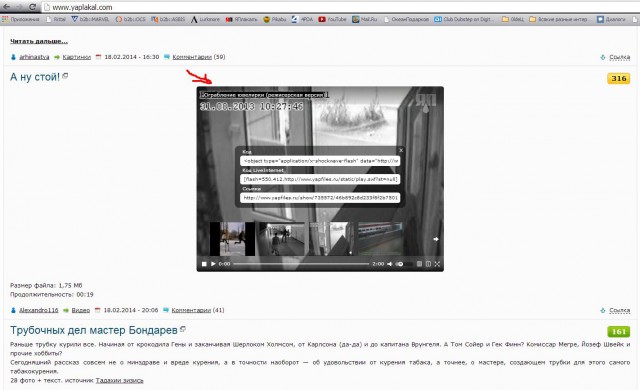Select the Код embed object field
Screen dimensions: 640x390
(x=320, y=161)
